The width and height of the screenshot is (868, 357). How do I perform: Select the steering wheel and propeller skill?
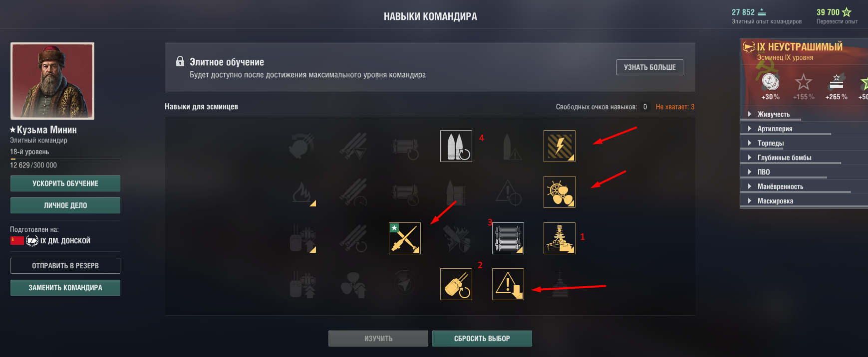(560, 192)
